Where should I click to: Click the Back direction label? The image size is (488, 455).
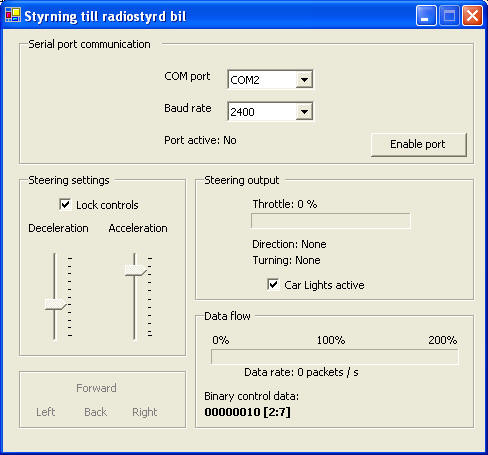pyautogui.click(x=96, y=412)
